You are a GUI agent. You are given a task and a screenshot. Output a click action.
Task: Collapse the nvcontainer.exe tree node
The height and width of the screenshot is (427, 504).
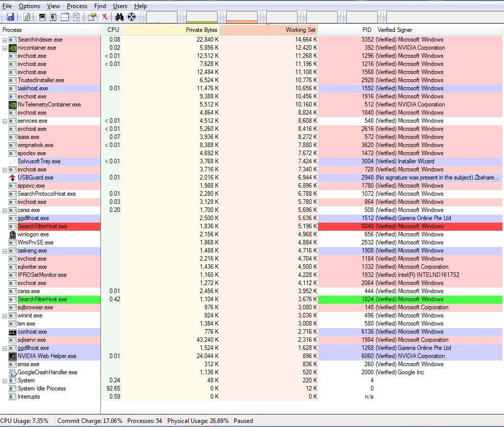pyautogui.click(x=5, y=48)
